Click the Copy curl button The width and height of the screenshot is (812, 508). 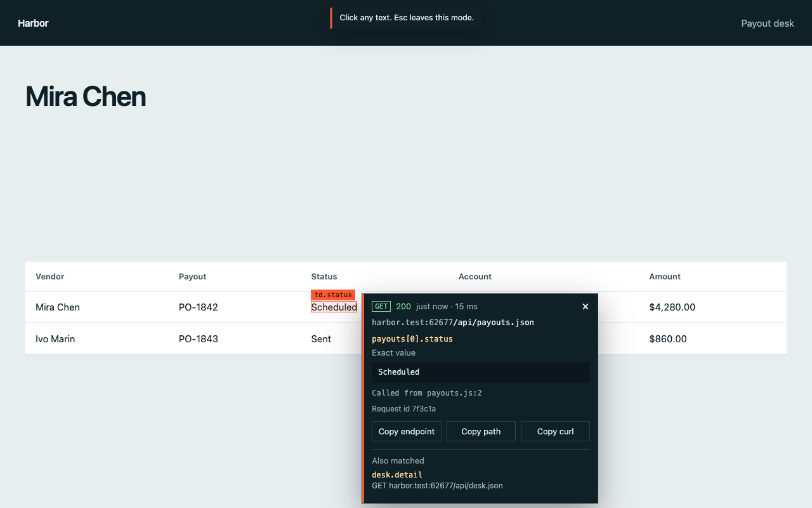(555, 431)
